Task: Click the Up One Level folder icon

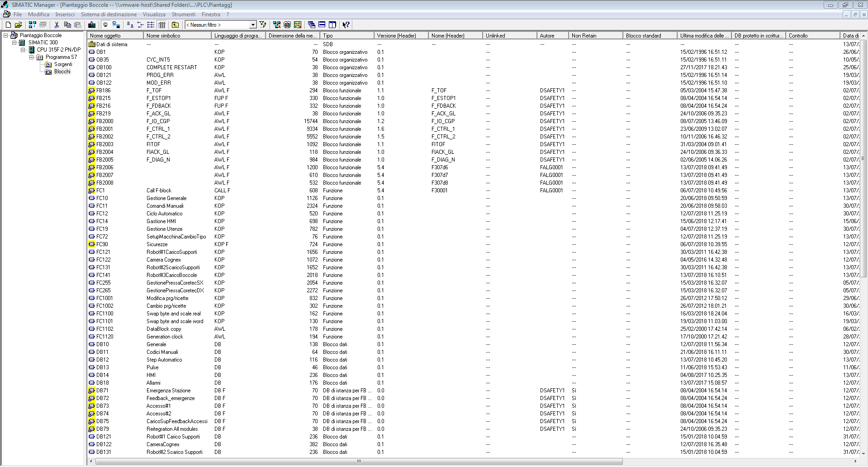Action: [175, 25]
